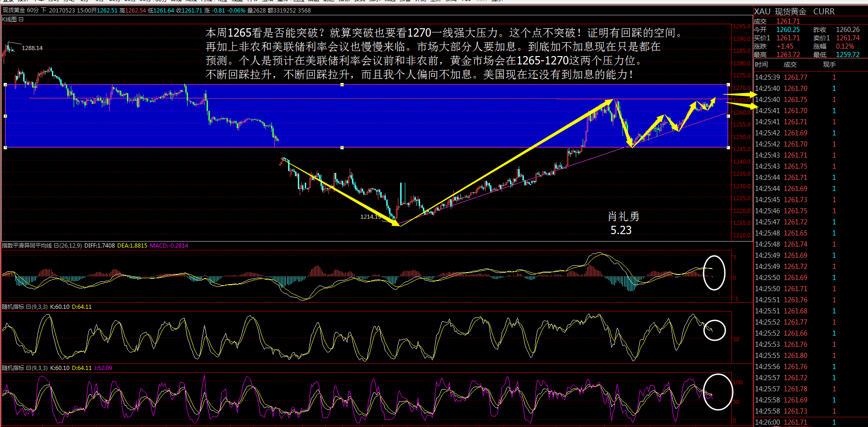This screenshot has width=868, height=427.
Task: Click the 1288.14 high price label
Action: (32, 48)
